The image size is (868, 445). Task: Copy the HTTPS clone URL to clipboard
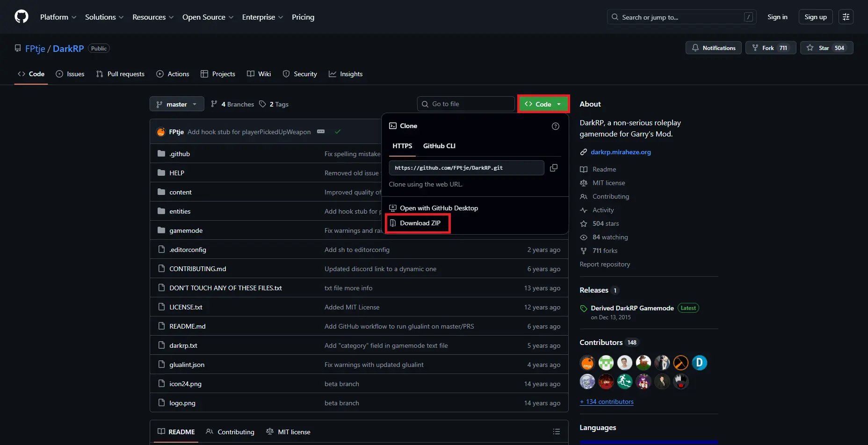point(554,168)
